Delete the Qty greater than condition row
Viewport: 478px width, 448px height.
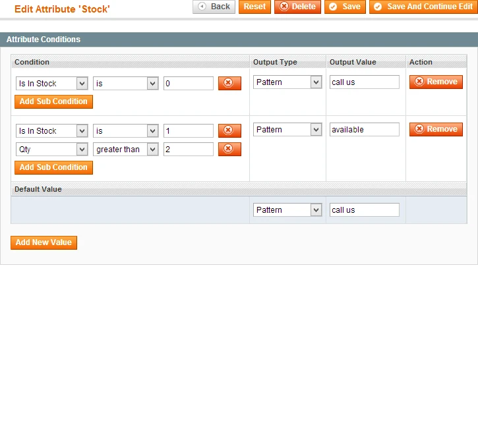[x=229, y=149]
